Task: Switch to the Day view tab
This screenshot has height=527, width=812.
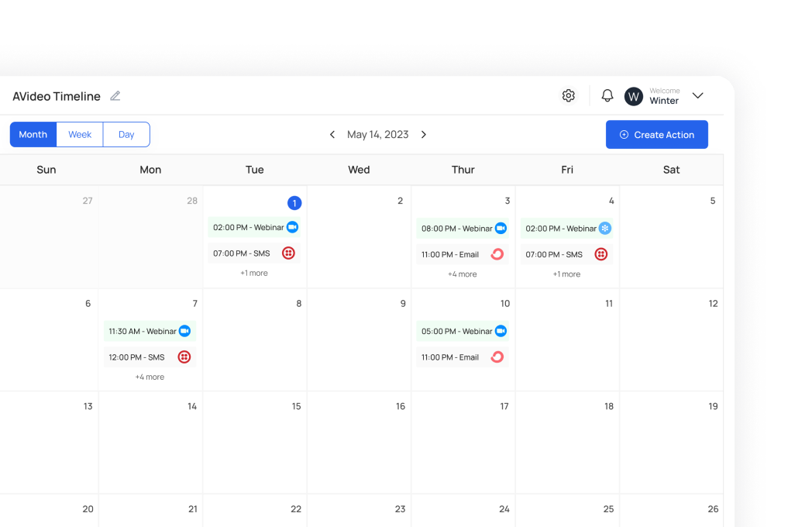Action: tap(126, 135)
